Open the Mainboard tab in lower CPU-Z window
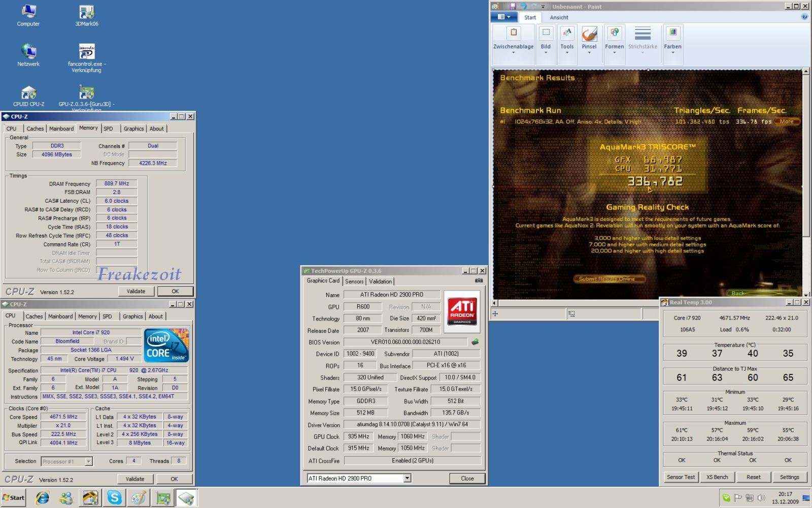Viewport: 812px width, 508px height. tap(60, 316)
